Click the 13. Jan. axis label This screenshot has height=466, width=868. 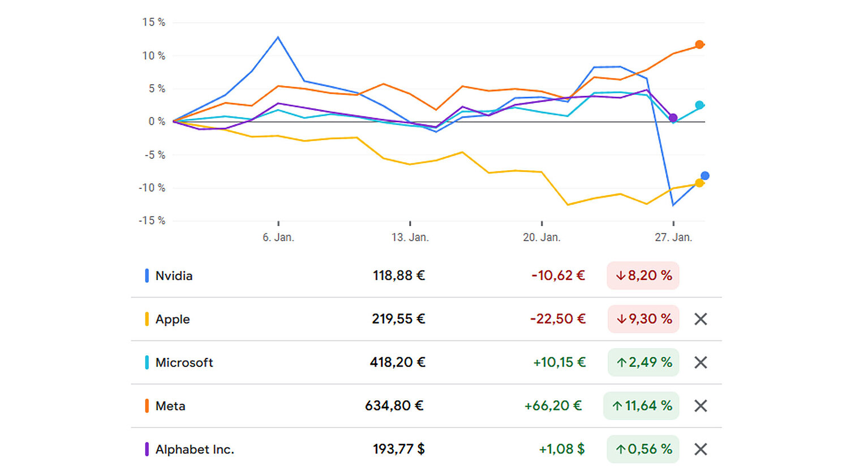[x=410, y=238]
